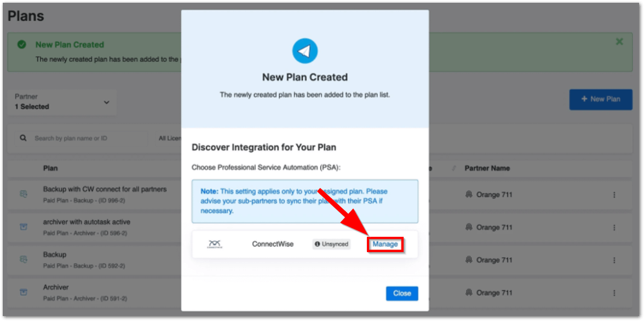Sort by the Partner Name column header

pos(487,168)
